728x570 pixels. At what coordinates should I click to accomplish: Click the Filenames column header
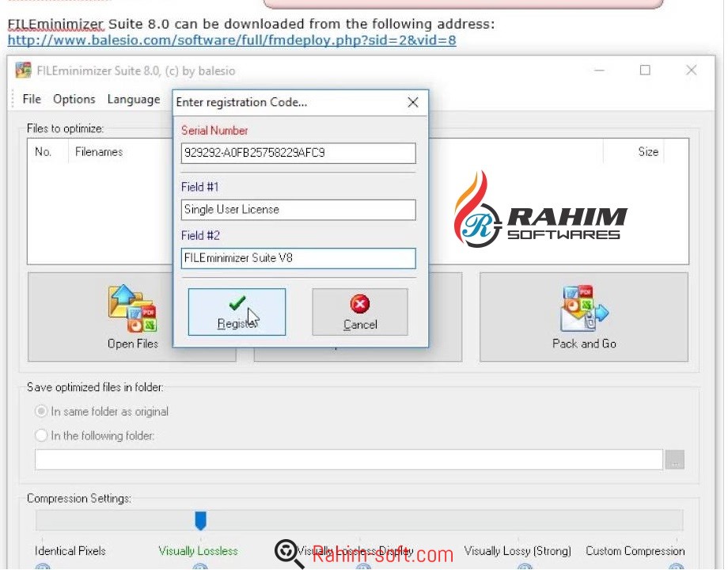coord(99,152)
